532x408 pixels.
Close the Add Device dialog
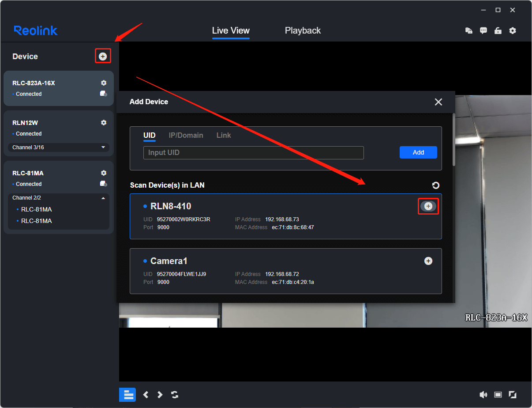coord(438,102)
